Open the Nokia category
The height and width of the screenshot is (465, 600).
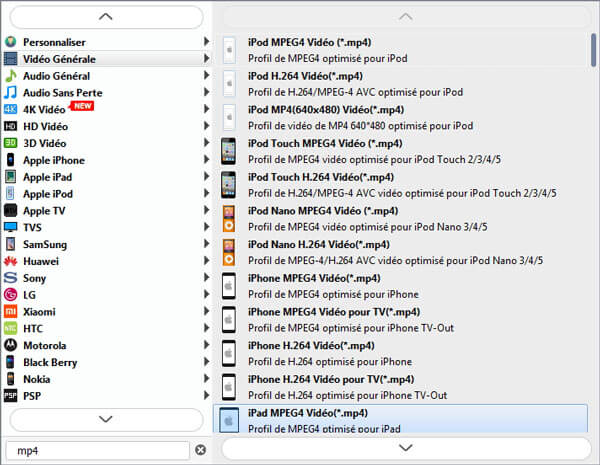click(x=107, y=379)
